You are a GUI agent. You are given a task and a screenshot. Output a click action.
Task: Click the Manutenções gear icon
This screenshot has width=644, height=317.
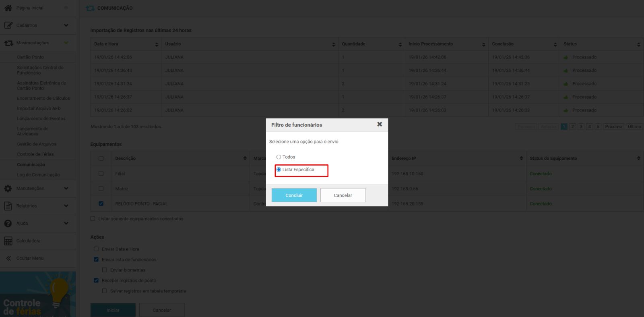pyautogui.click(x=8, y=189)
